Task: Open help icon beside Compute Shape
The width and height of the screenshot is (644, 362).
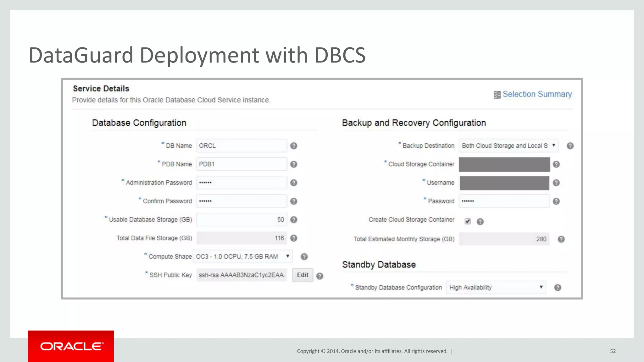Action: (304, 257)
